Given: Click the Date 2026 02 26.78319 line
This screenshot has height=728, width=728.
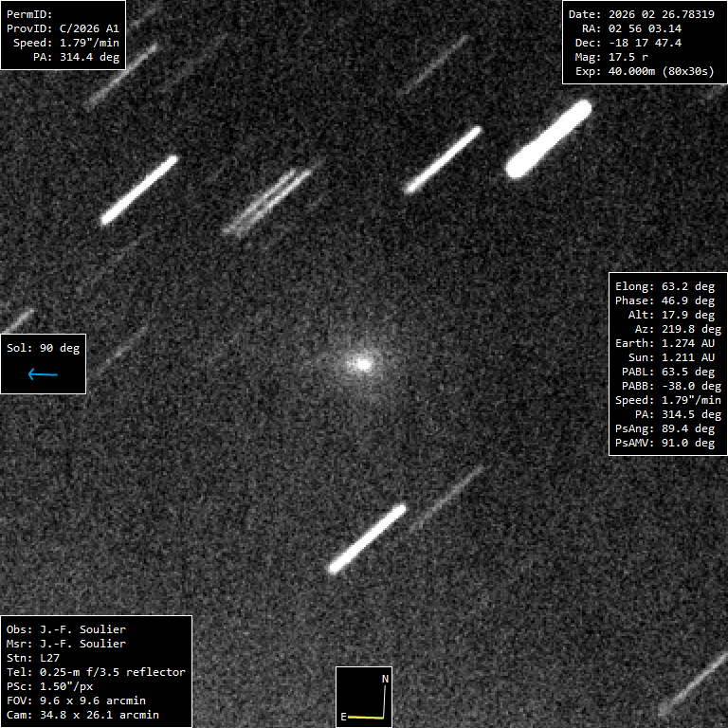Looking at the screenshot, I should (641, 14).
